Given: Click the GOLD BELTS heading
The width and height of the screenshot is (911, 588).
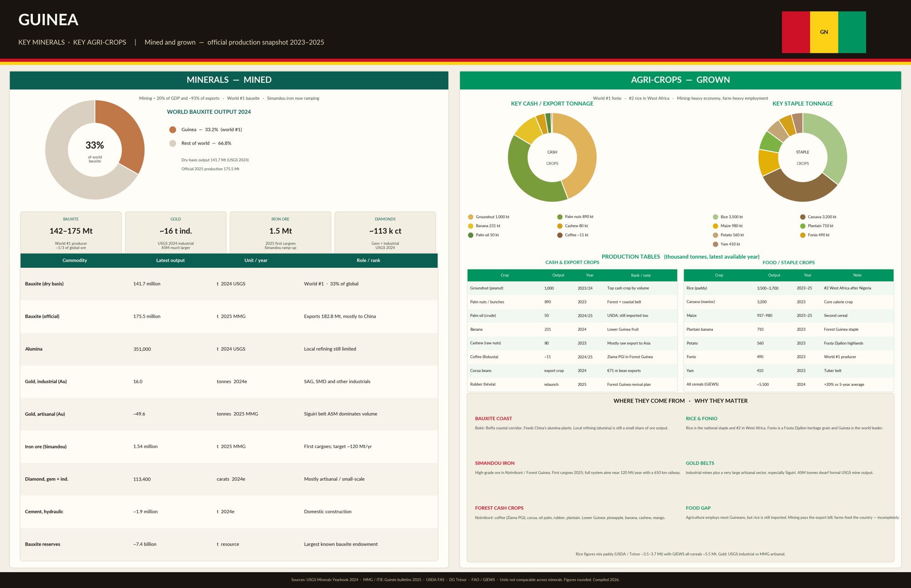Looking at the screenshot, I should 700,463.
